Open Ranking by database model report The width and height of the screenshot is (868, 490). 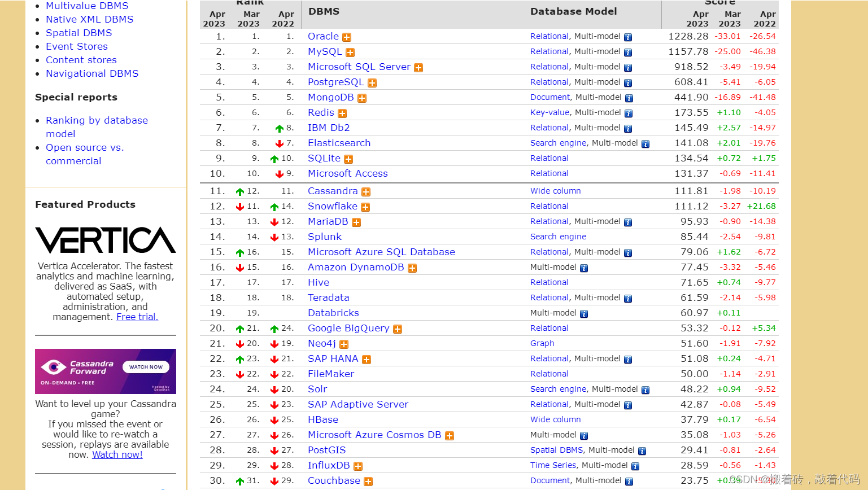97,127
